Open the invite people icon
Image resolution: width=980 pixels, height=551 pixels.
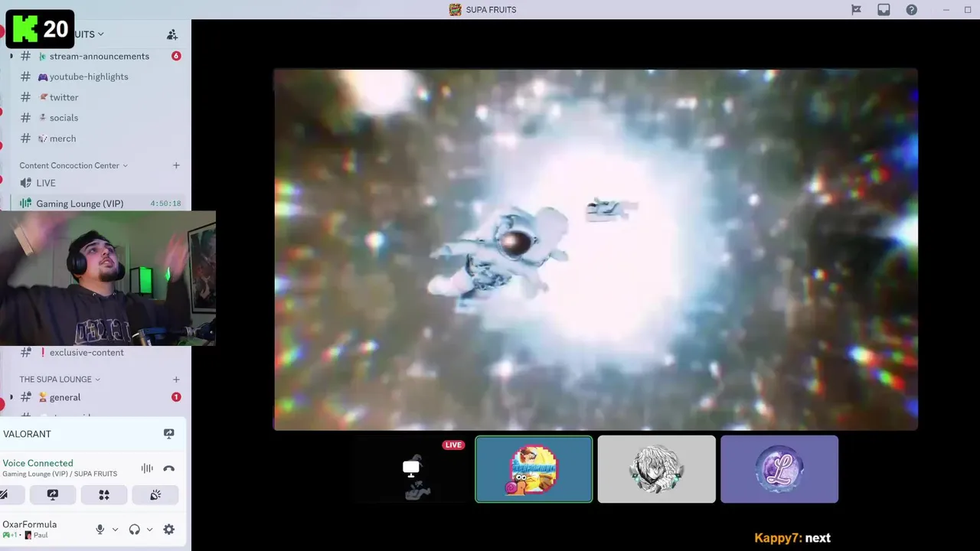(172, 34)
